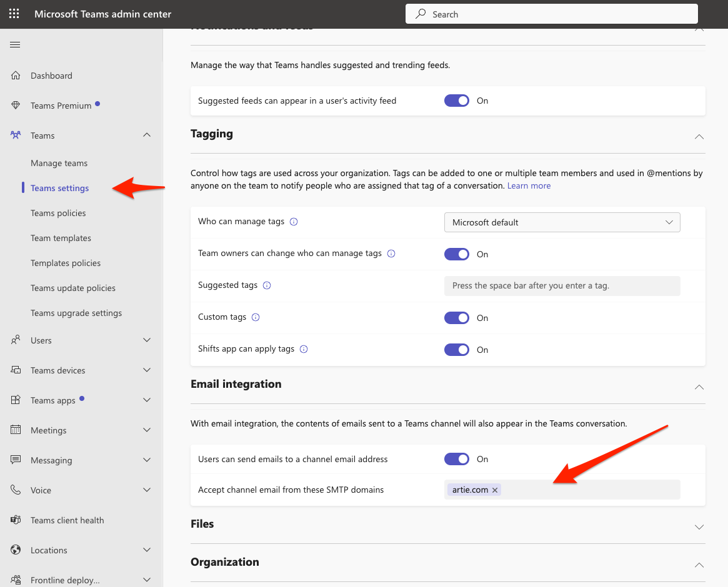Collapse the Teams sidebar group chevron

147,134
